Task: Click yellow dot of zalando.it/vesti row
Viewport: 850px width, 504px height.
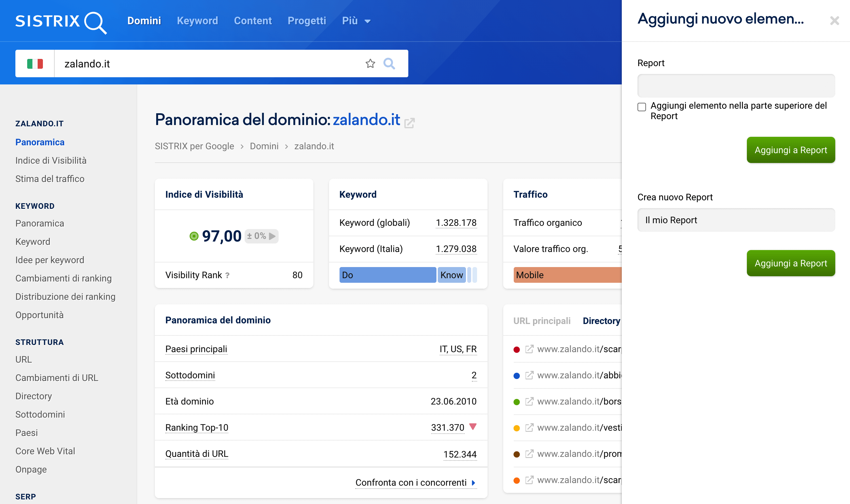Action: point(517,428)
